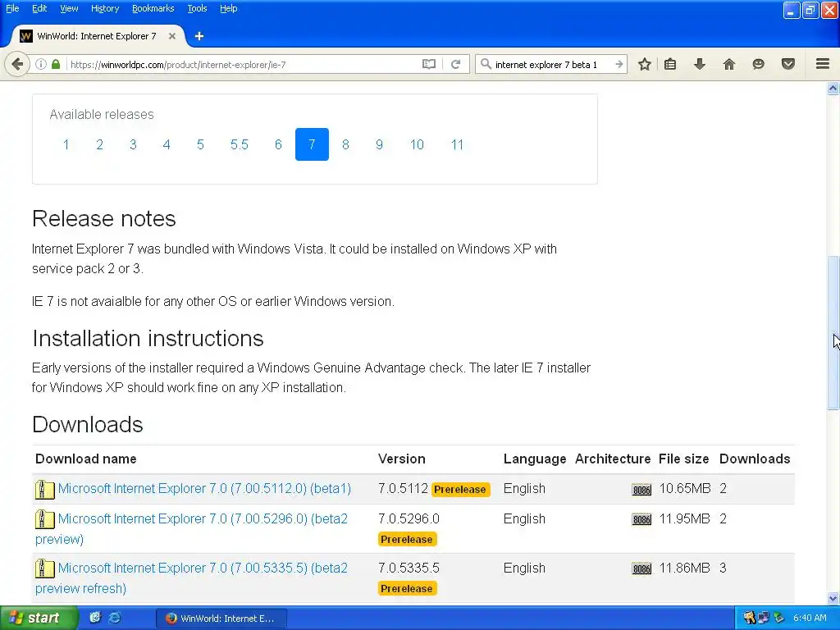The height and width of the screenshot is (630, 840).
Task: Go to the home page icon
Action: (729, 64)
